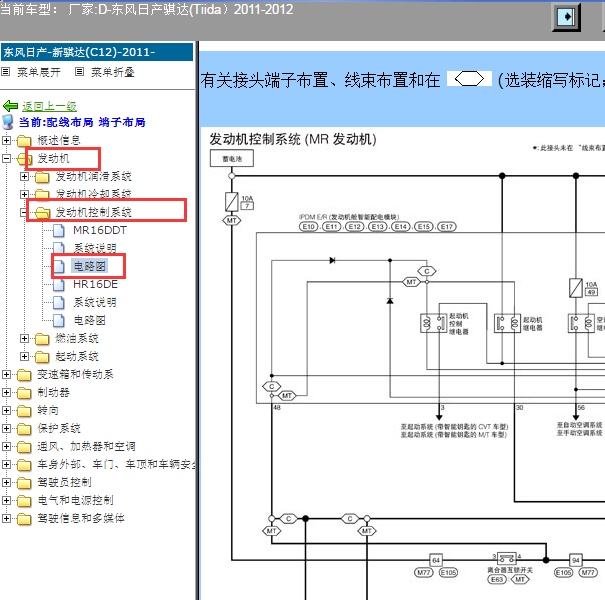Select 转向 tree item
This screenshot has width=605, height=600.
[48, 410]
